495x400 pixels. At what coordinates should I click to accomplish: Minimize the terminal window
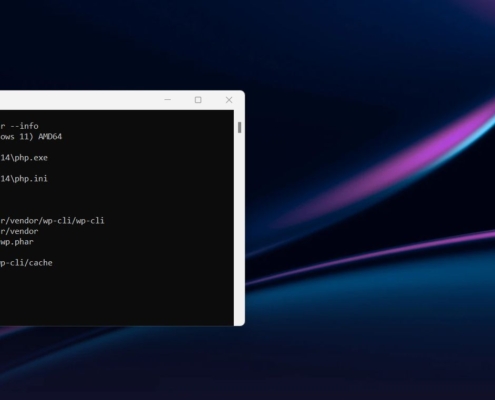168,100
